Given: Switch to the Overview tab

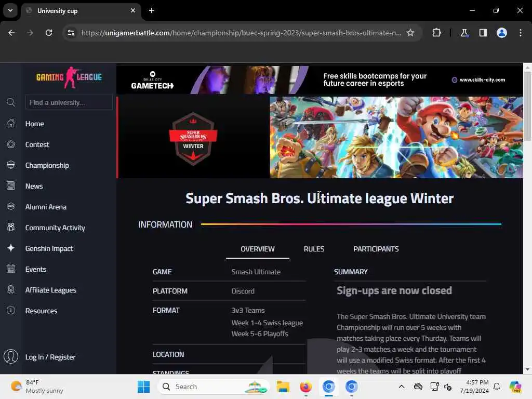Looking at the screenshot, I should click(x=258, y=249).
